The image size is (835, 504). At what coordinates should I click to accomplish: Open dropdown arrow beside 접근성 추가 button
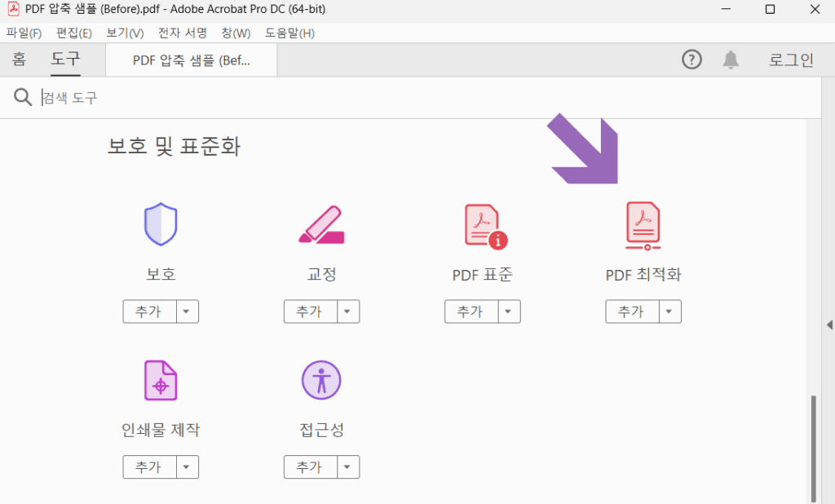tap(347, 466)
